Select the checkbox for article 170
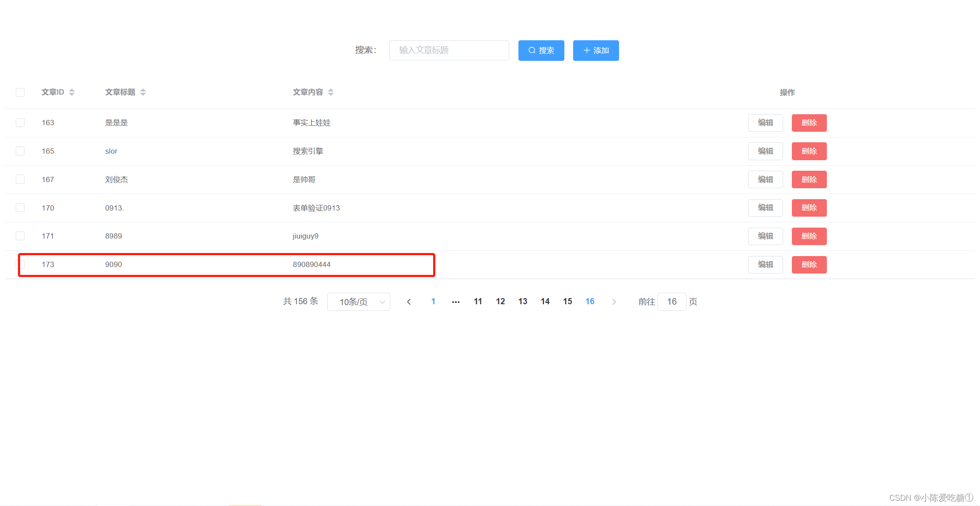Viewport: 980px width, 506px height. coord(20,207)
